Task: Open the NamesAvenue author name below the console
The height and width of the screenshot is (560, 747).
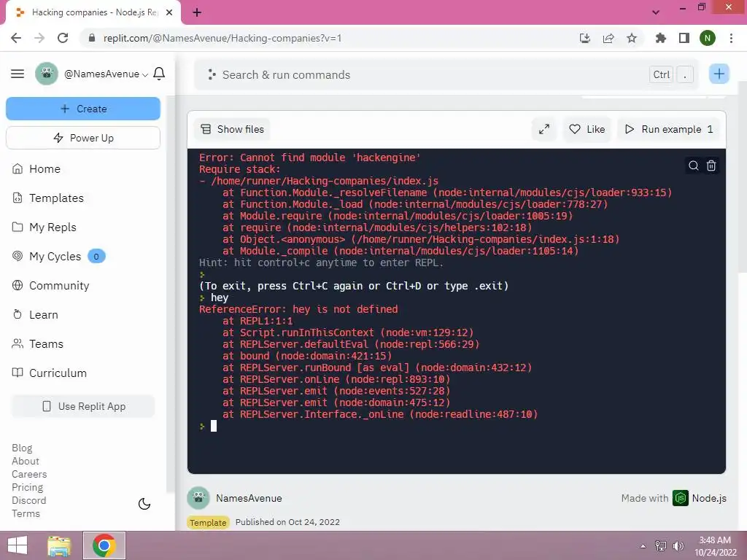Action: click(x=249, y=498)
